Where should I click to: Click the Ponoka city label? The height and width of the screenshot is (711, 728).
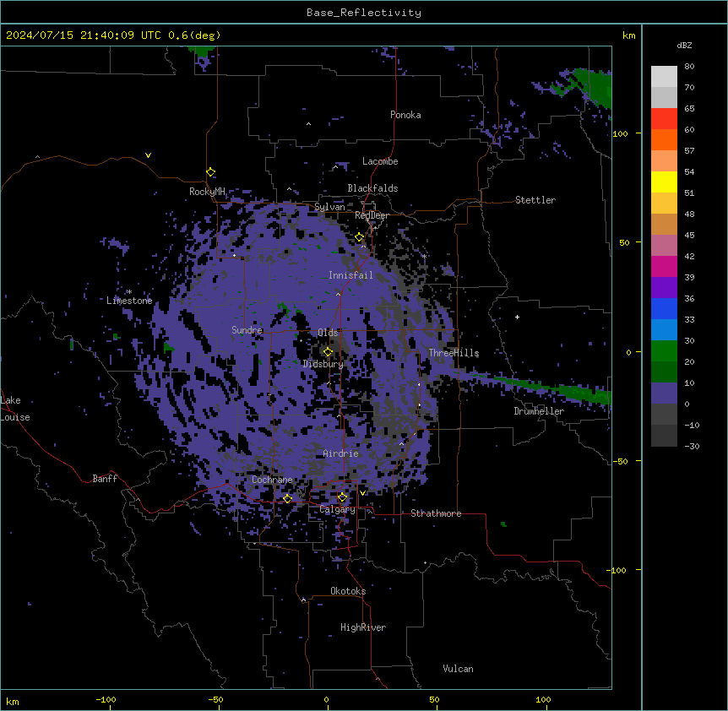(x=405, y=115)
